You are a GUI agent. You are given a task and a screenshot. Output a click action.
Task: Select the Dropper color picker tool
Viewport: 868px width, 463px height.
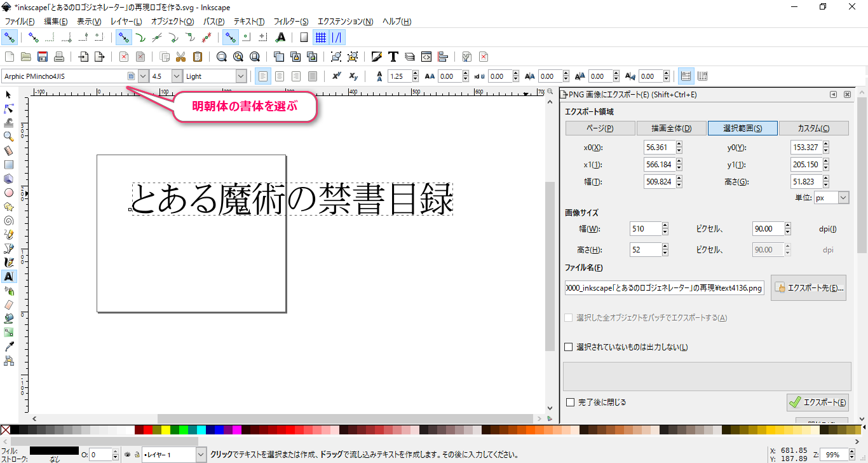8,347
